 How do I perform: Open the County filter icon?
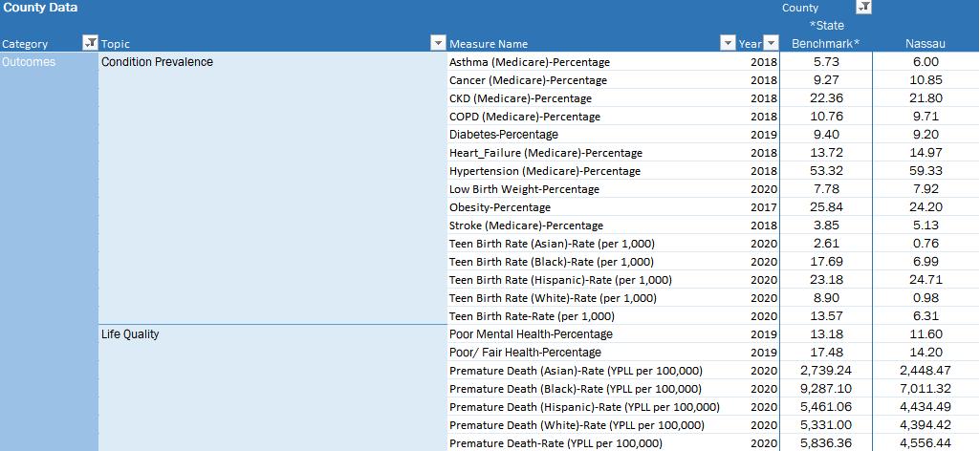tap(863, 7)
